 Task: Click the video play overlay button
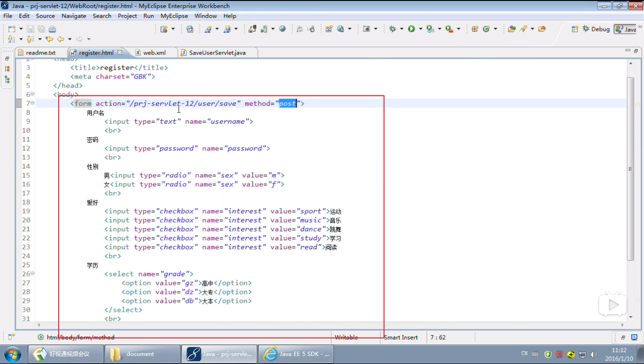(x=613, y=305)
